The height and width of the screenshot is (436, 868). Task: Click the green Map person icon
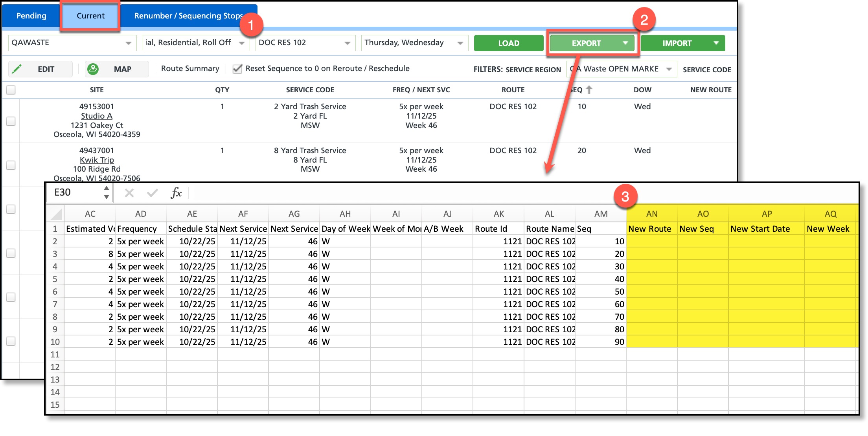point(93,69)
